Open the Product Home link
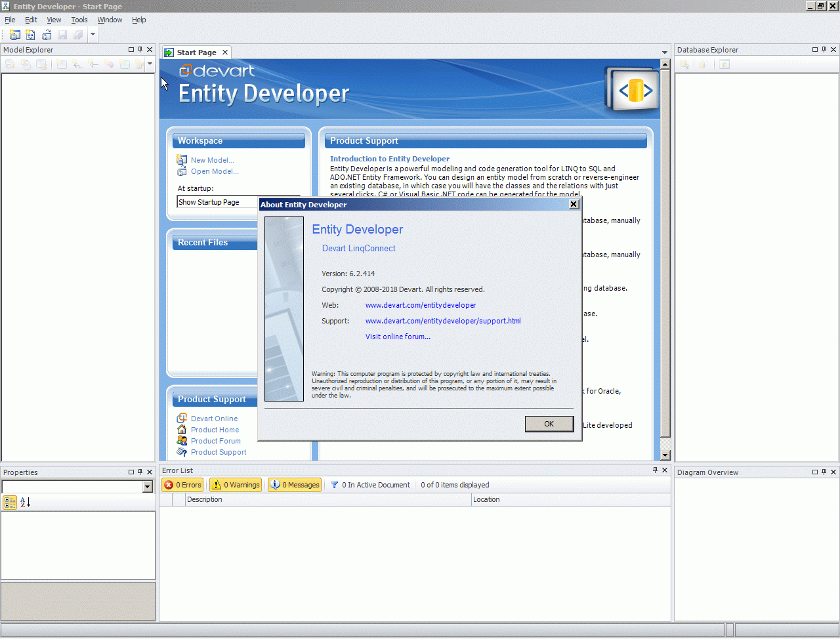This screenshot has height=639, width=840. pos(215,430)
